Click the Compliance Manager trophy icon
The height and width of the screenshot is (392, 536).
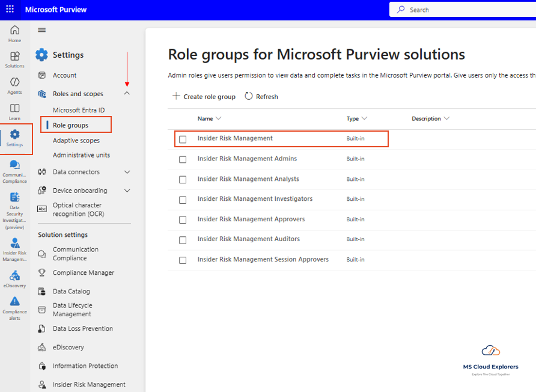point(41,272)
